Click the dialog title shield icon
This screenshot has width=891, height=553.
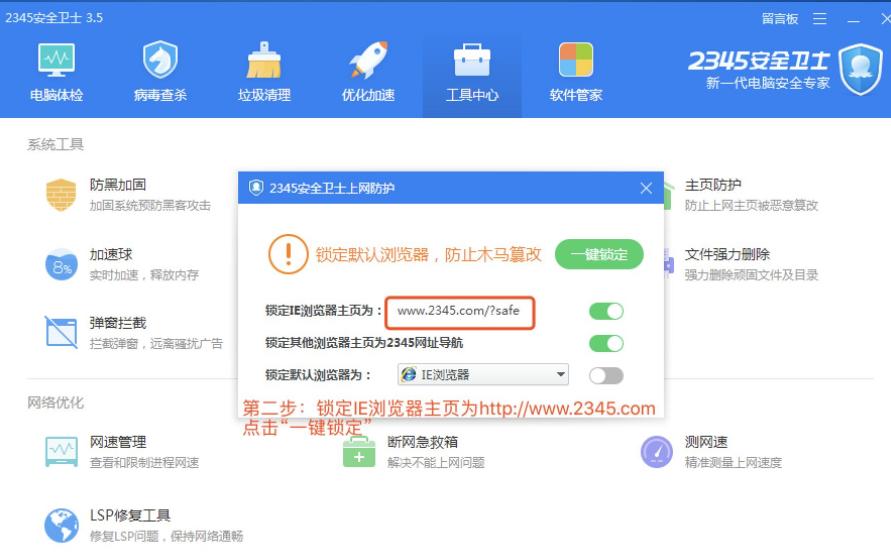click(256, 188)
